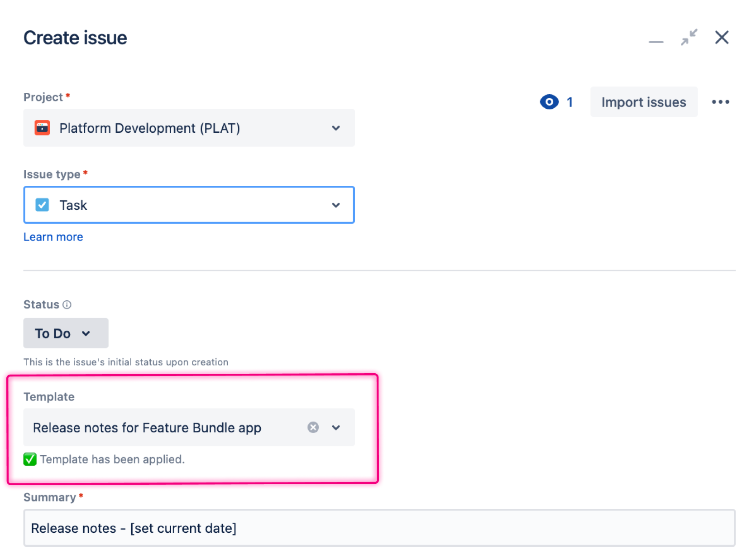This screenshot has height=559, width=756.
Task: Click the Template has been applied message
Action: [112, 459]
